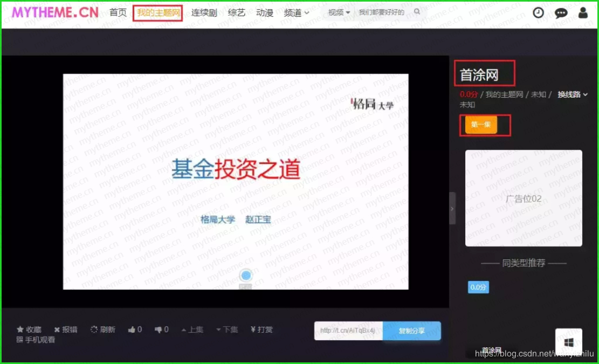The width and height of the screenshot is (599, 364).
Task: Click the MYTHEME.CN logo
Action: pos(55,12)
